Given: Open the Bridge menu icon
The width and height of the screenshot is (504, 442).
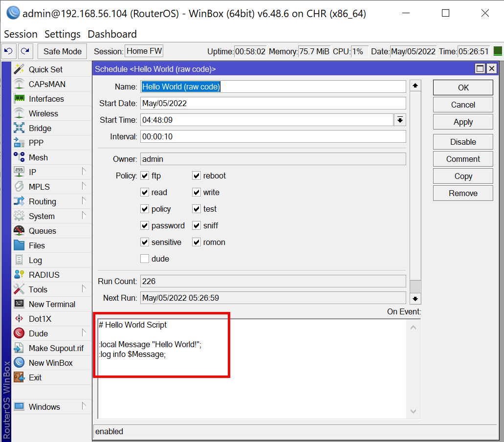Looking at the screenshot, I should pyautogui.click(x=19, y=128).
